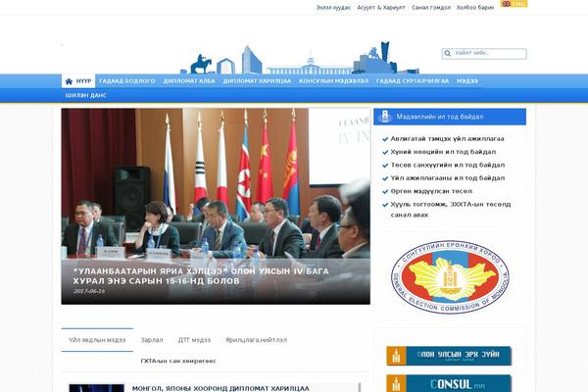Open the Санал гомдол link
Screen dimensions: 588x392
click(431, 8)
